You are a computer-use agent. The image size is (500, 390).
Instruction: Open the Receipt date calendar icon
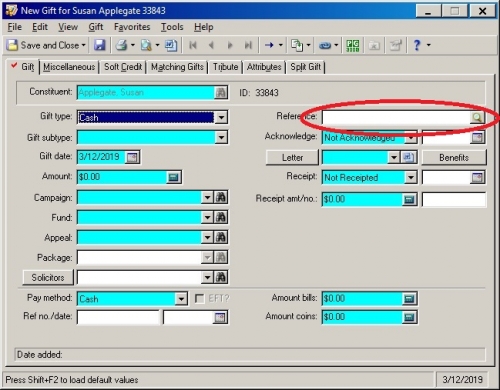click(477, 177)
